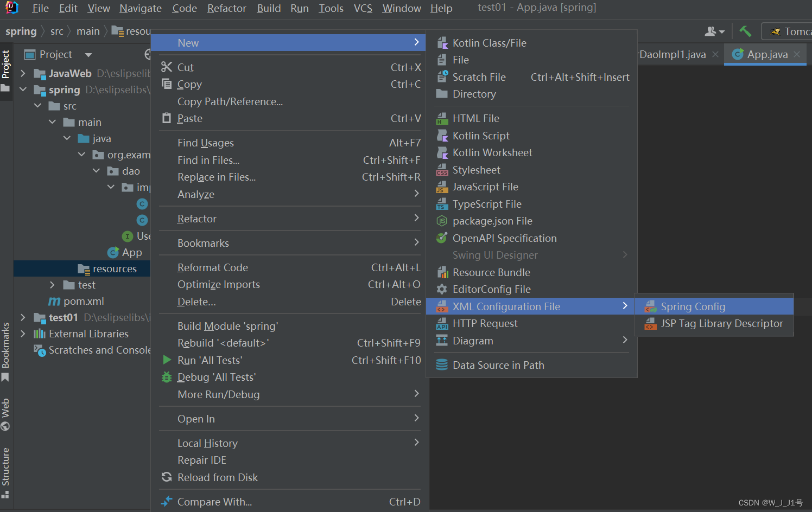The image size is (812, 512).
Task: Select Spring Config menu entry
Action: (714, 306)
